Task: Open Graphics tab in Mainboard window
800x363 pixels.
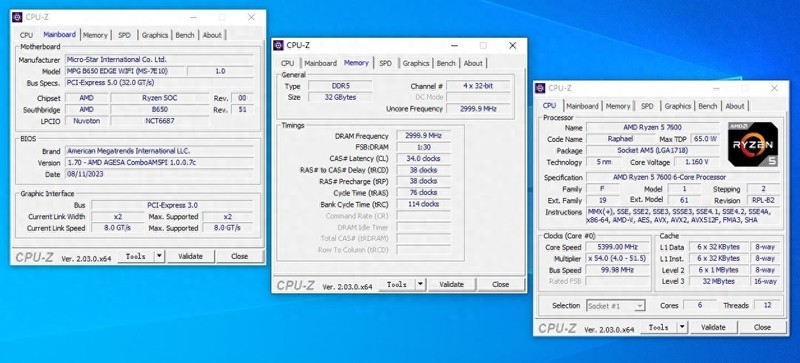Action: coord(155,35)
